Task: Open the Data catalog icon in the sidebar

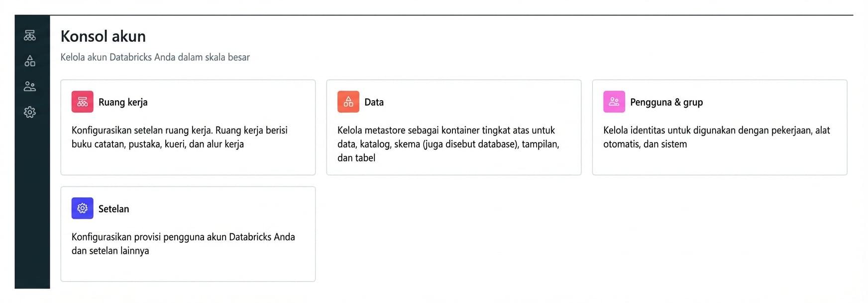Action: click(x=30, y=61)
